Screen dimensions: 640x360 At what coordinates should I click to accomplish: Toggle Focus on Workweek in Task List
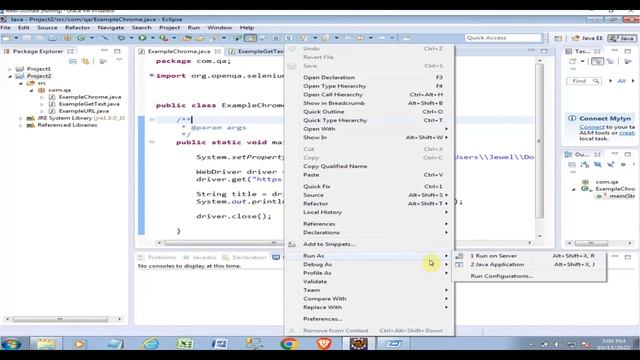(628, 61)
